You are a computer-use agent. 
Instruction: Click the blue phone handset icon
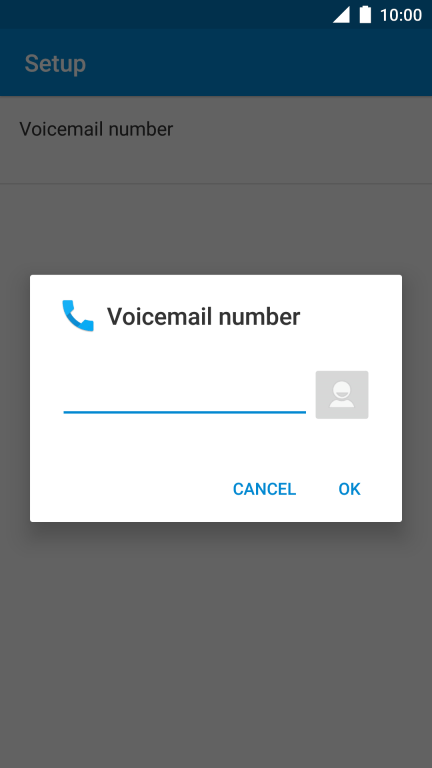(x=78, y=316)
